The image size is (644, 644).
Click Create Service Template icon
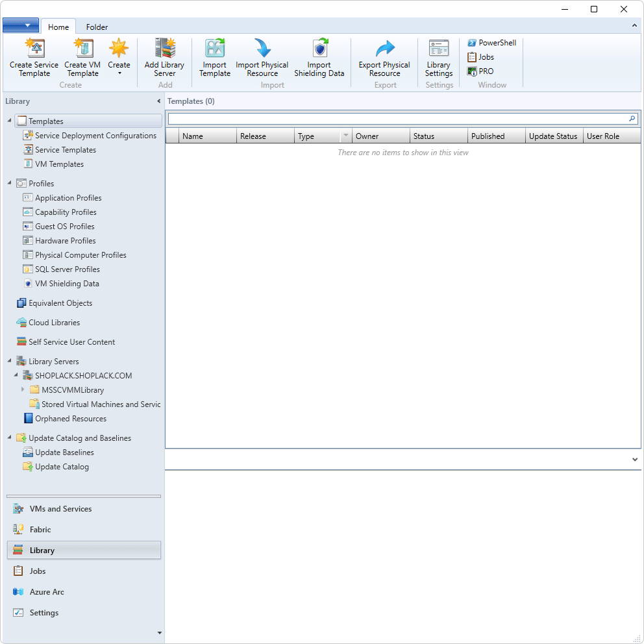coord(35,48)
